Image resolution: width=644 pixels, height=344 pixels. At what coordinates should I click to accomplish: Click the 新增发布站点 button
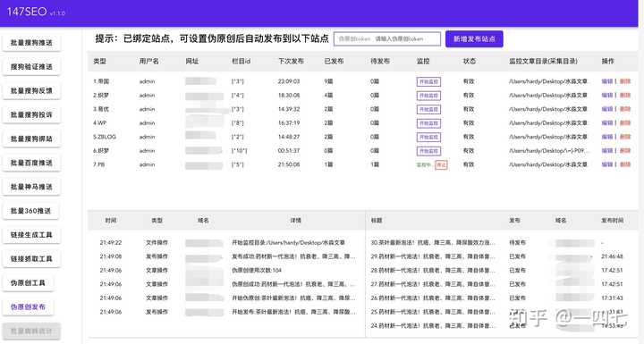pos(474,39)
